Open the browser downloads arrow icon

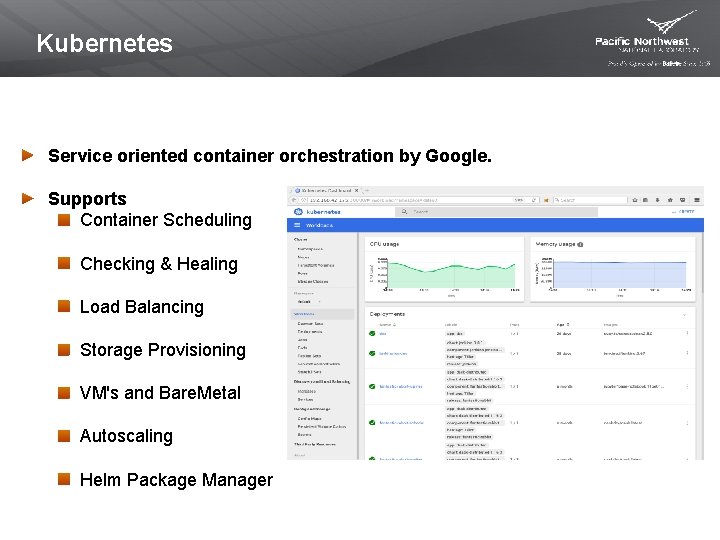pos(658,200)
